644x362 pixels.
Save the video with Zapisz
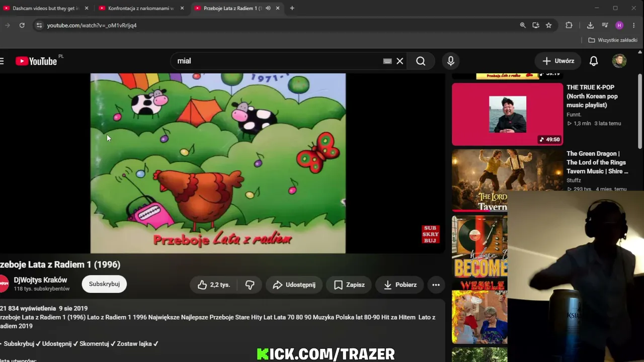tap(349, 285)
